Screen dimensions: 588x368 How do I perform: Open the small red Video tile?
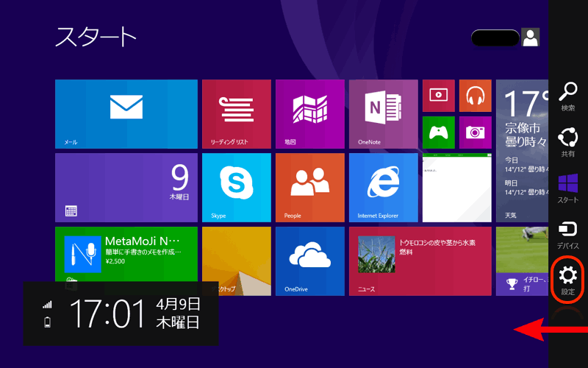point(438,95)
